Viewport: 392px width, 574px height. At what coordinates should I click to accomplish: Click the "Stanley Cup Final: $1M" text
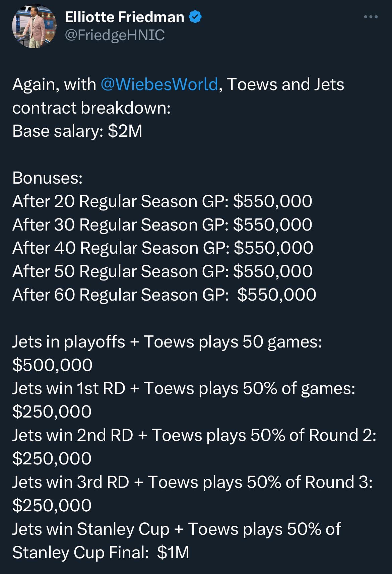tap(101, 553)
